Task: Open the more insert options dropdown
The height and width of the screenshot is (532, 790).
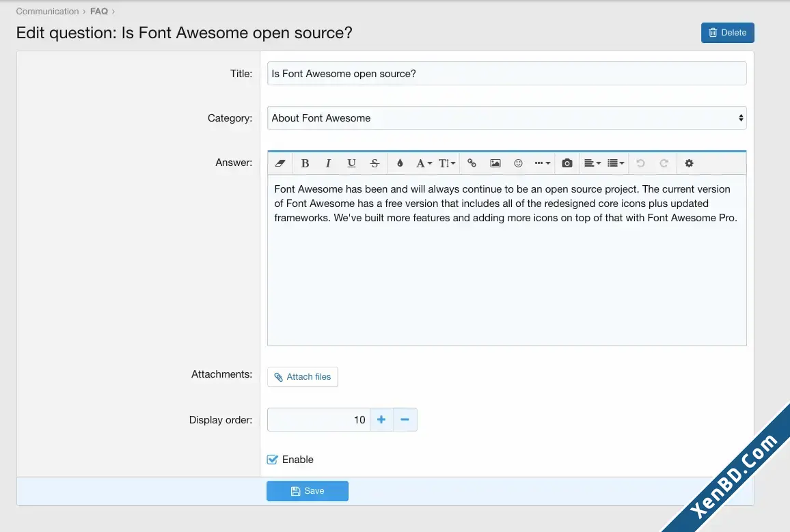Action: pyautogui.click(x=542, y=163)
